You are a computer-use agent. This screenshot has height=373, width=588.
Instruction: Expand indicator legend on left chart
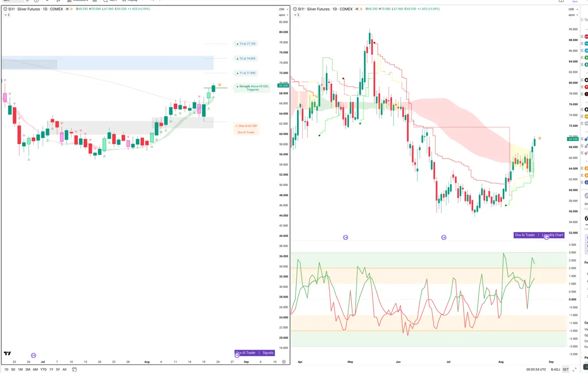[x=7, y=15]
